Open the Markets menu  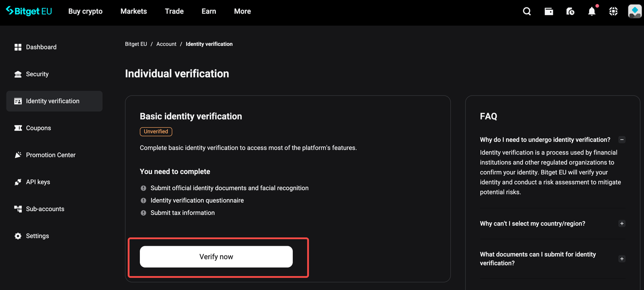click(134, 11)
